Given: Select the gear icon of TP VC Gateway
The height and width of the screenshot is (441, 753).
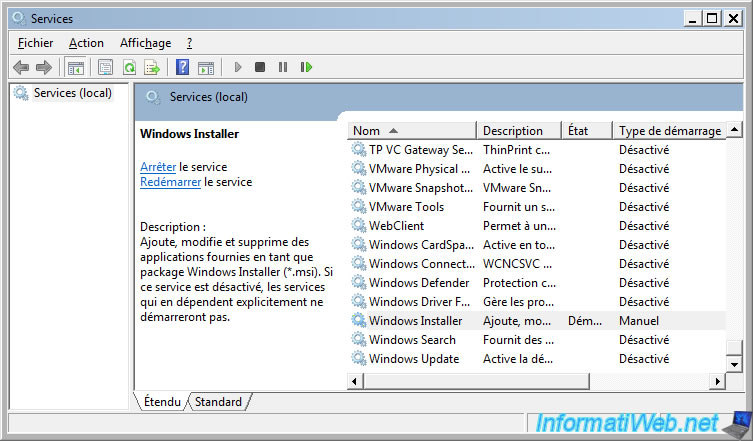Looking at the screenshot, I should [358, 149].
